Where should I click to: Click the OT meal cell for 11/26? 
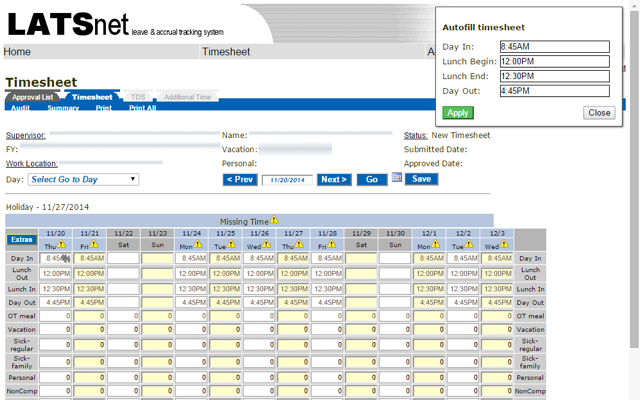click(x=259, y=316)
